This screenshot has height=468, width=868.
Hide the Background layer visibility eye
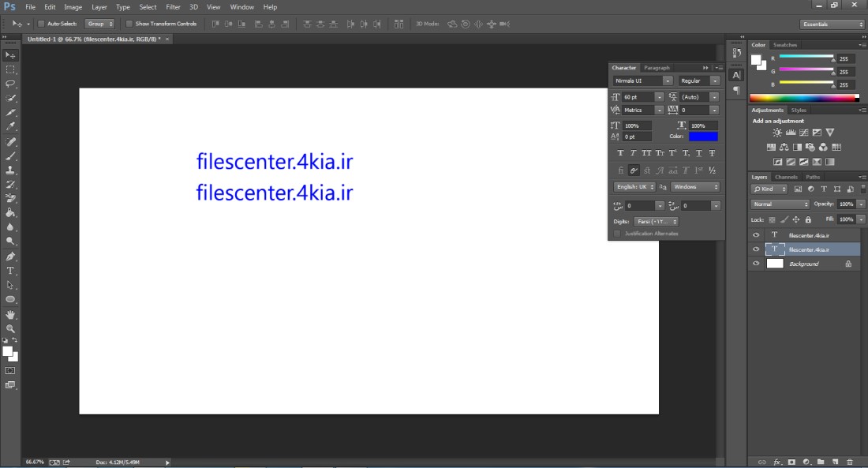click(x=756, y=264)
